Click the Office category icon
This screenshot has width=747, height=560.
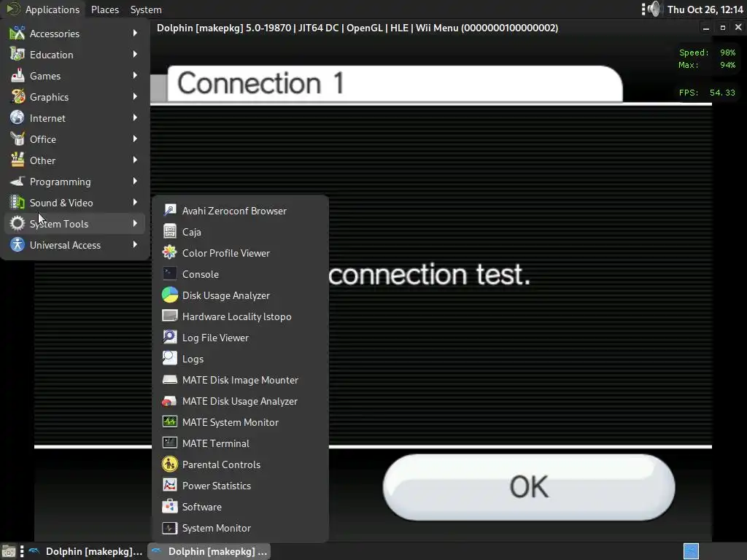pos(18,139)
